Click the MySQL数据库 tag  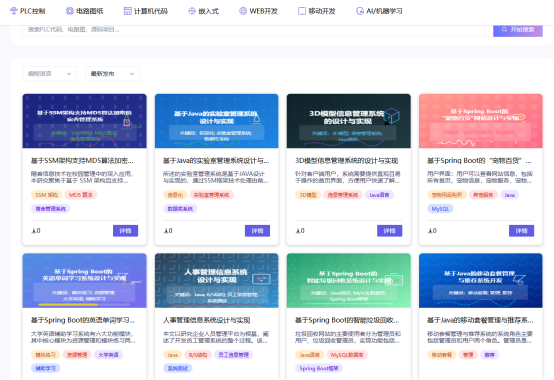(347, 355)
